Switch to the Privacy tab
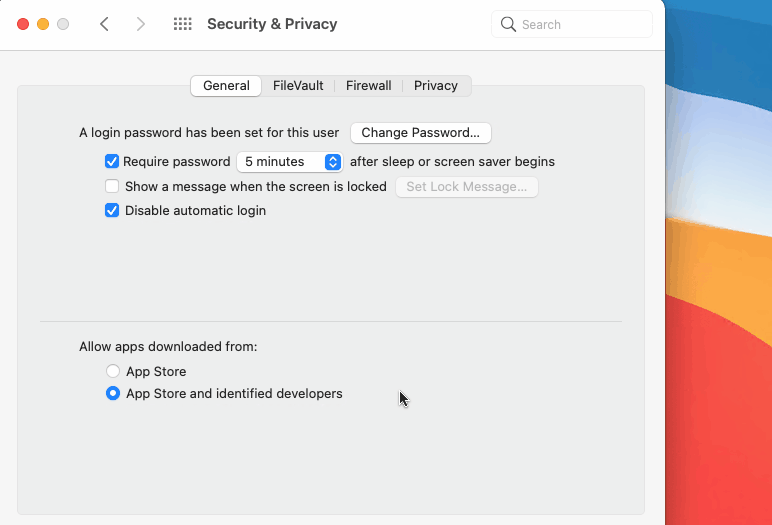 pyautogui.click(x=436, y=86)
